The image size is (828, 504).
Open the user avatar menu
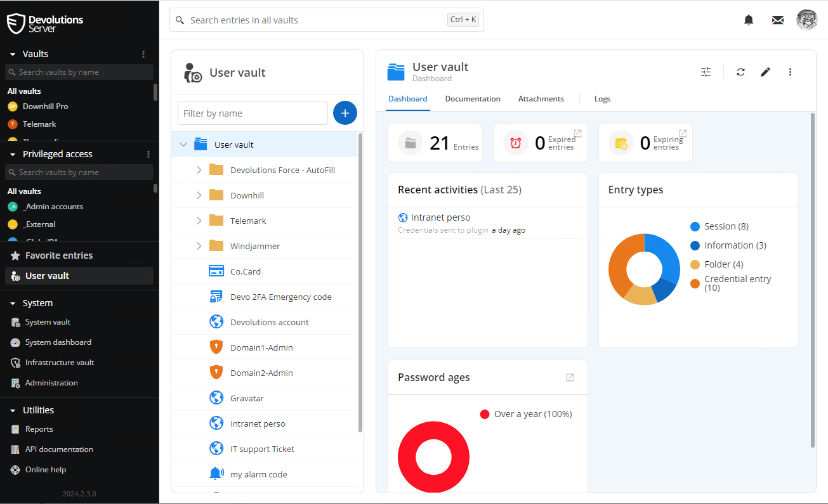click(x=807, y=20)
